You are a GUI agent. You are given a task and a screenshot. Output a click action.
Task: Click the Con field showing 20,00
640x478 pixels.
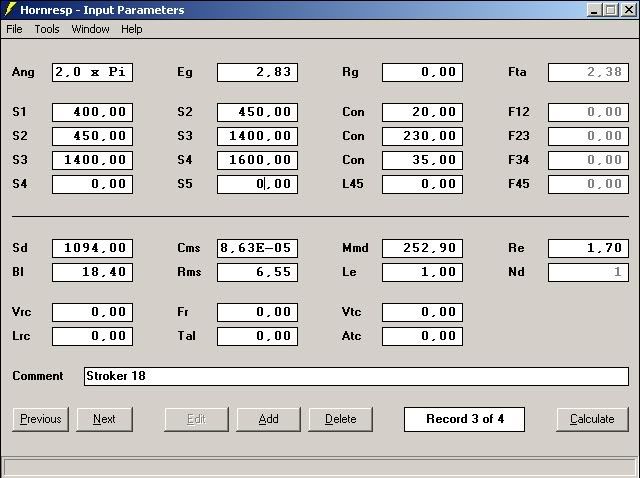pyautogui.click(x=422, y=112)
